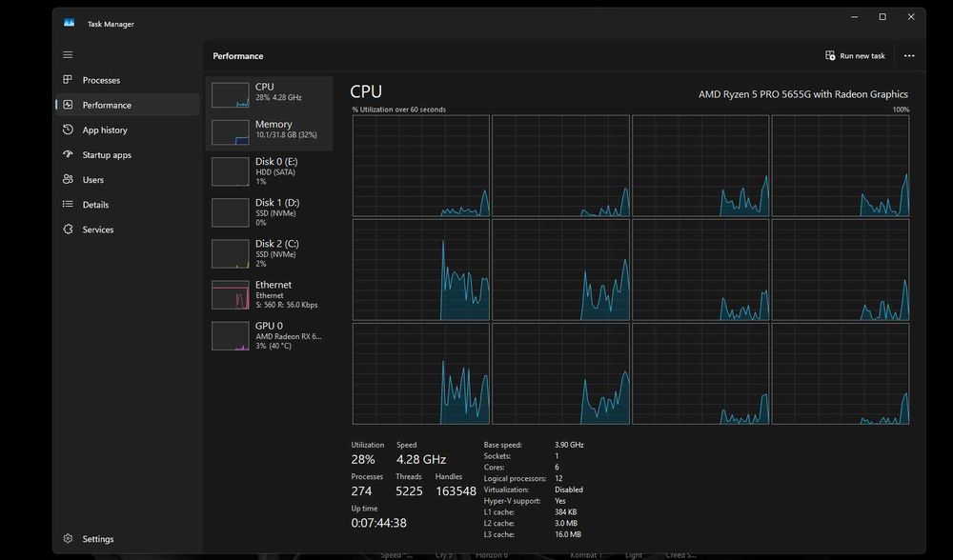Click the Speed 4.28 GHz value
This screenshot has width=953, height=560.
[x=421, y=459]
